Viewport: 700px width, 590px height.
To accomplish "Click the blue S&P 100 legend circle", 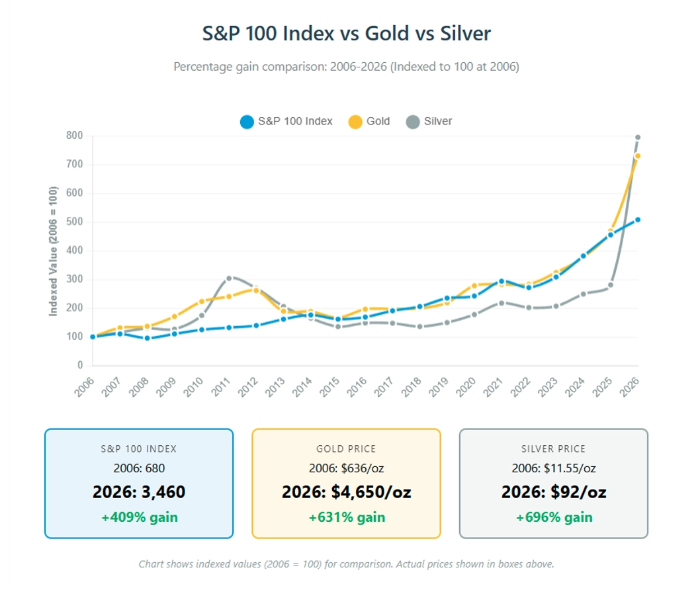I will (247, 122).
